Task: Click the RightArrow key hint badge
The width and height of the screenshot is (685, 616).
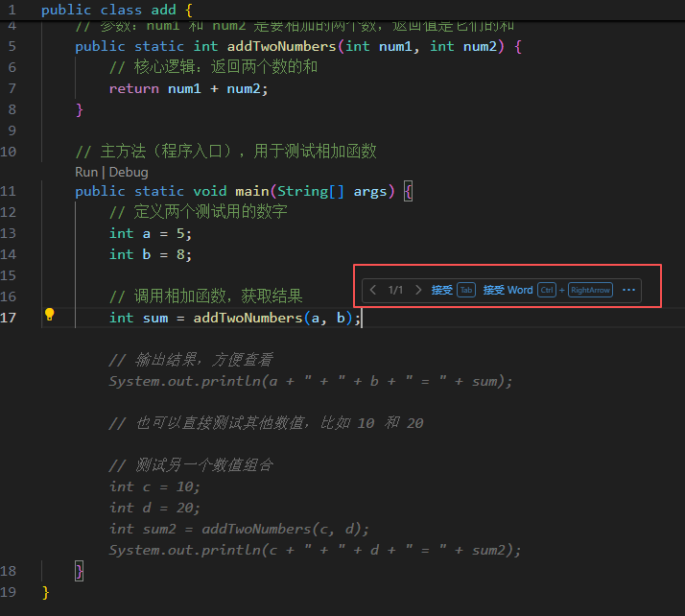Action: point(590,290)
